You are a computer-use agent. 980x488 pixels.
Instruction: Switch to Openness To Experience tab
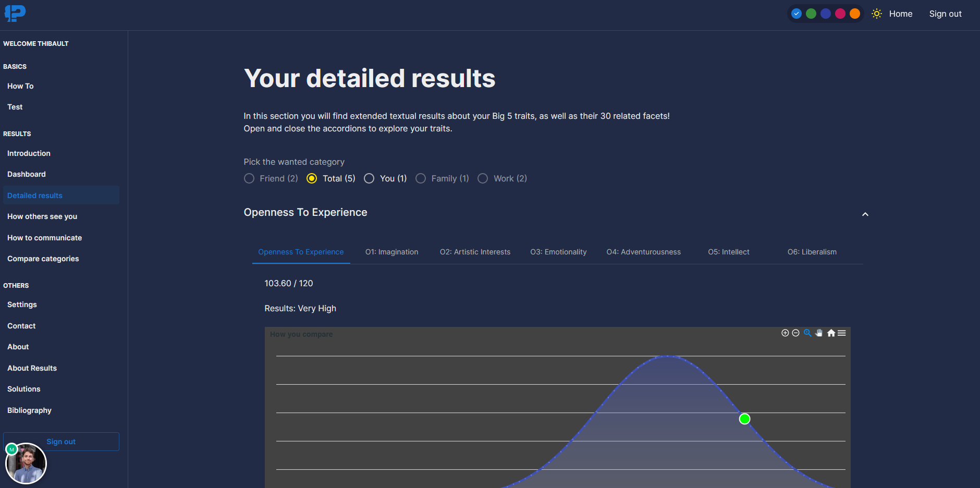301,252
